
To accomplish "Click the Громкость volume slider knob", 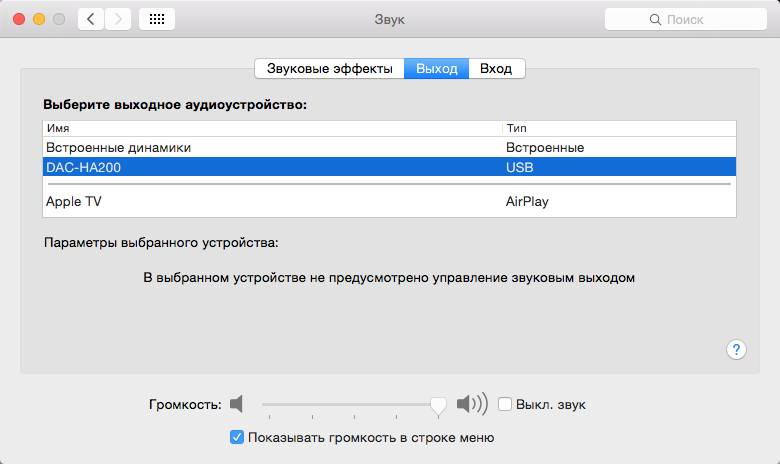I will (437, 404).
